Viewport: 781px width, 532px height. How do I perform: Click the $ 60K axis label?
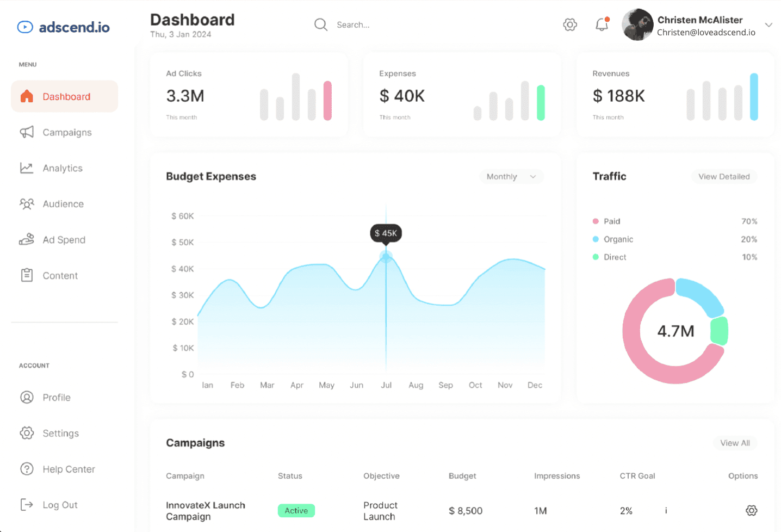coord(182,216)
